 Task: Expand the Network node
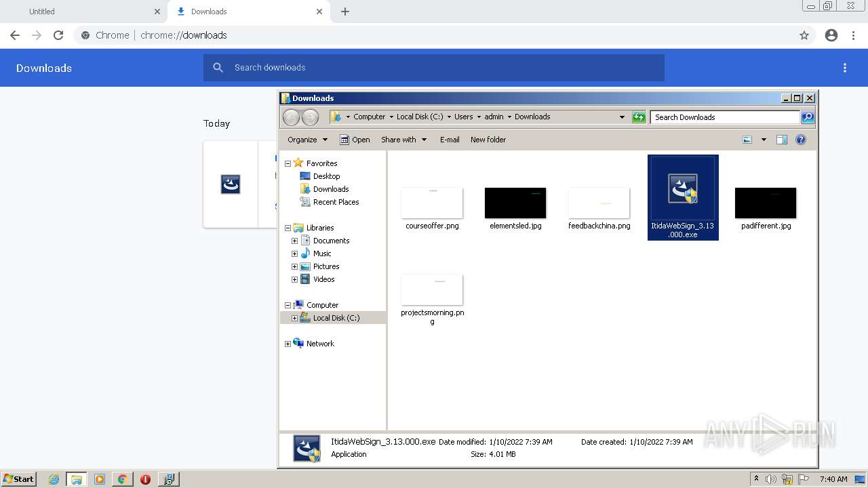click(x=288, y=344)
